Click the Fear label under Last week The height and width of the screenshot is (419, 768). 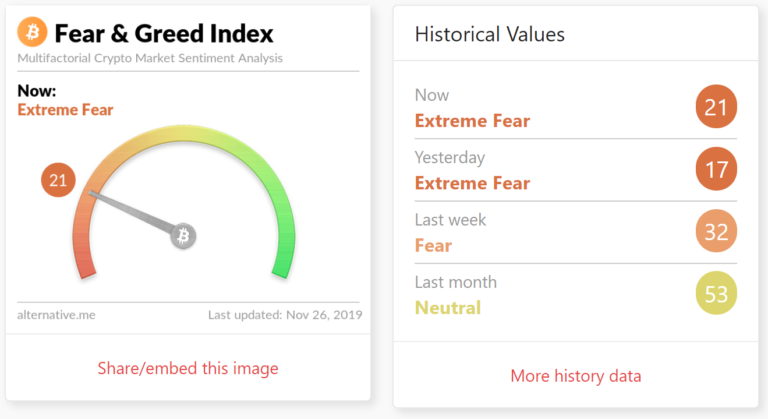coord(433,245)
